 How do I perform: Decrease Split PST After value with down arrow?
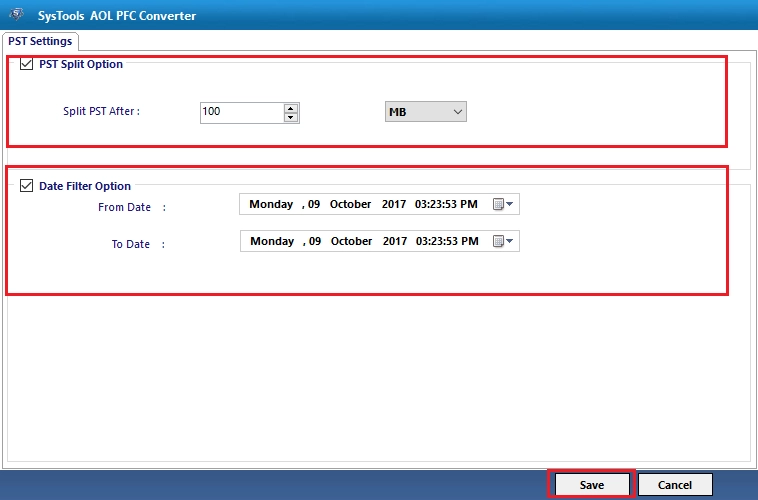point(291,118)
